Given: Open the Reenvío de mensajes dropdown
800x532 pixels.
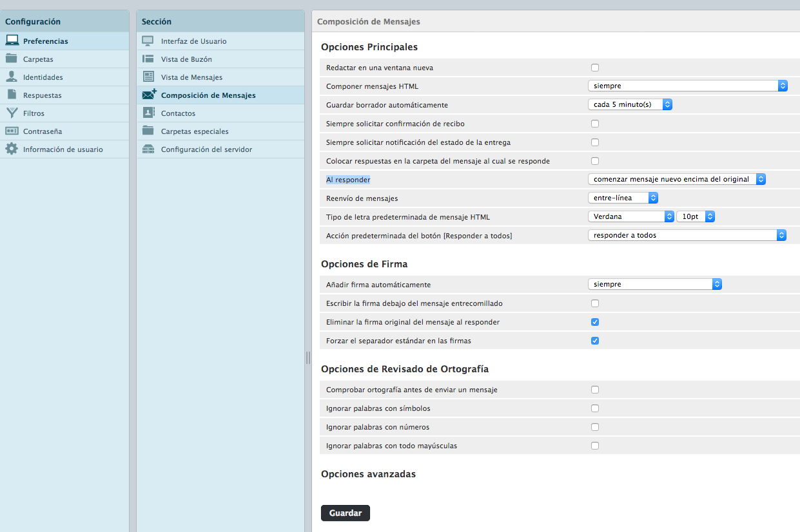Looking at the screenshot, I should click(x=623, y=198).
